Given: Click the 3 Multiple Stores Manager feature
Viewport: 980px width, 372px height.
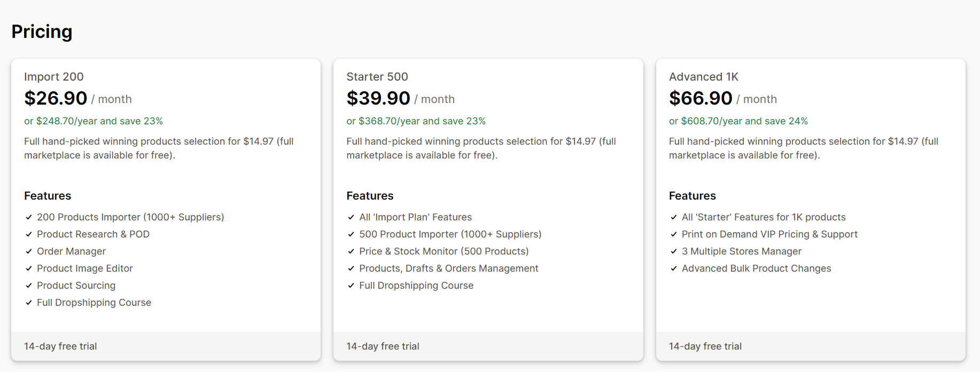Looking at the screenshot, I should (x=742, y=251).
